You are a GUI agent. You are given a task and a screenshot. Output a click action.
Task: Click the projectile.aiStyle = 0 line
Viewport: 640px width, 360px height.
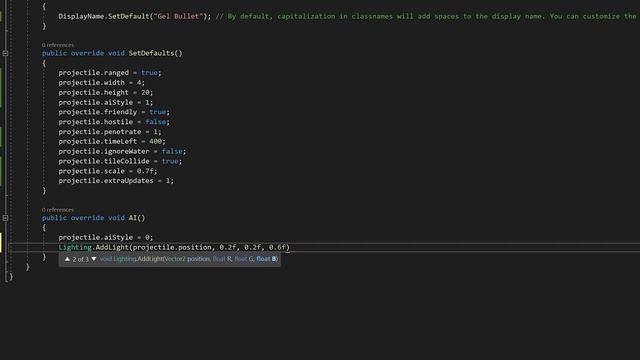(106, 238)
